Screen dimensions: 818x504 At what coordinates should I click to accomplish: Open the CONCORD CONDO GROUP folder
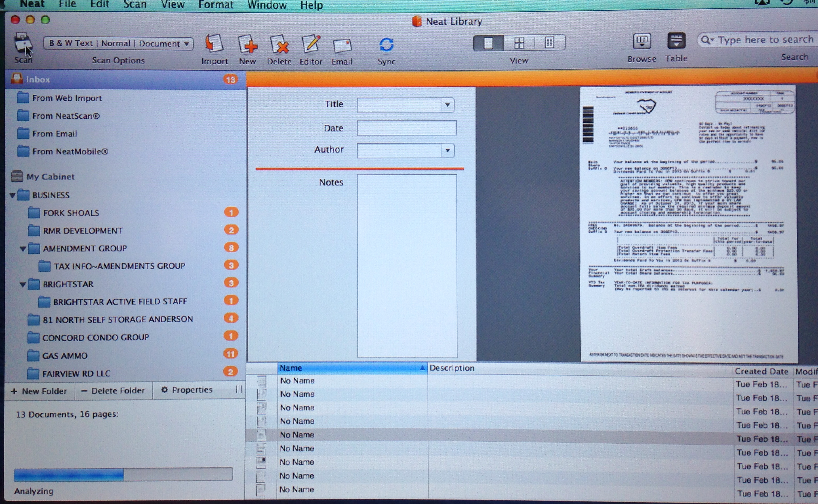[88, 337]
